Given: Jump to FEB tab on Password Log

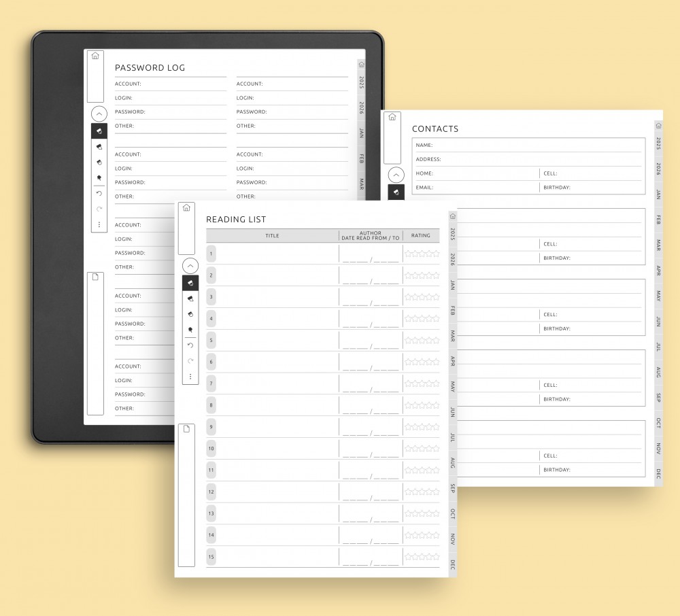Looking at the screenshot, I should (361, 158).
